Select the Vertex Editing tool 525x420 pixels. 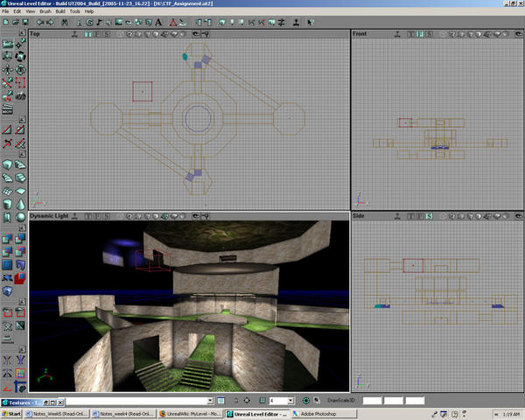coord(20,44)
